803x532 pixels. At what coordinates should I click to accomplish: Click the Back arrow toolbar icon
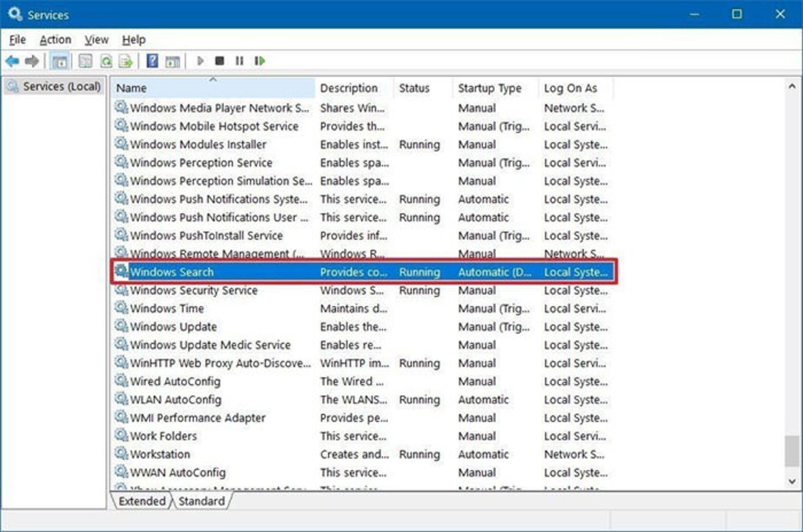[13, 61]
